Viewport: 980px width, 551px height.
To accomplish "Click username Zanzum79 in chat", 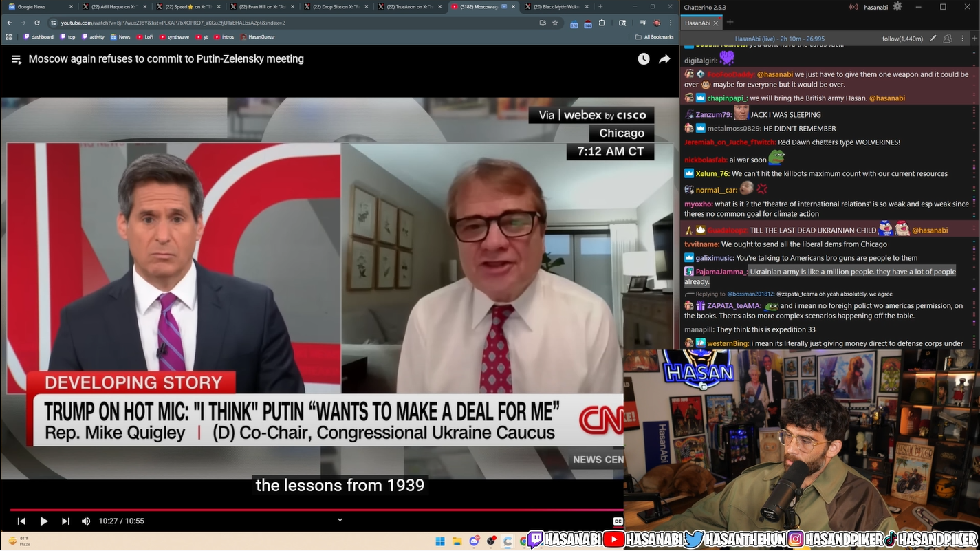I will pyautogui.click(x=714, y=115).
